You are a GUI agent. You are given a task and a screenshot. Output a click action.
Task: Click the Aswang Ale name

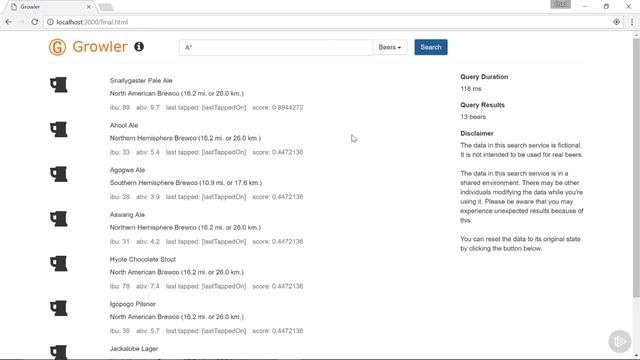(127, 215)
